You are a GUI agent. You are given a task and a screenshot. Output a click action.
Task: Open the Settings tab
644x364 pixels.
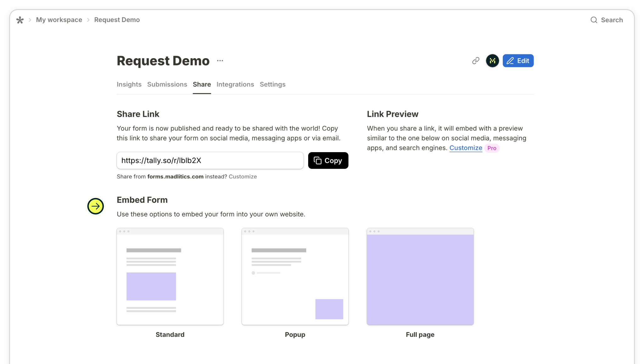pos(272,84)
